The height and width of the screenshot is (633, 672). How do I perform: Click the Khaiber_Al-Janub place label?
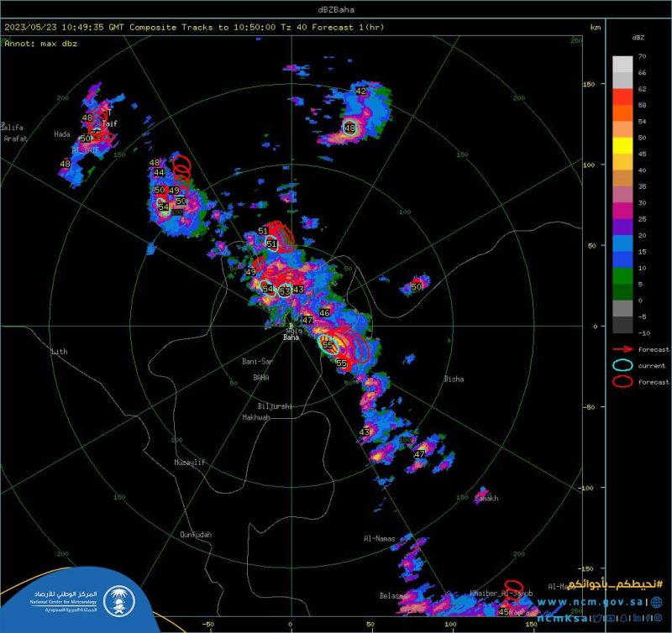coord(501,594)
